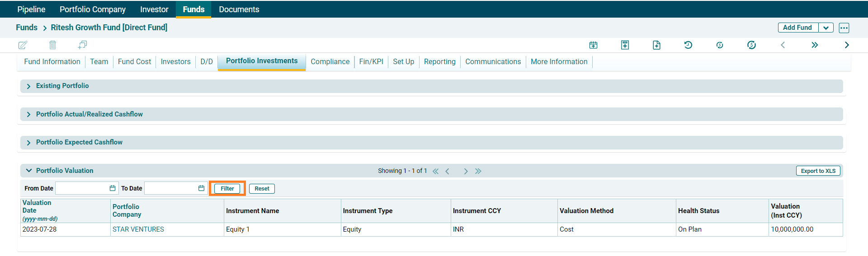Open the Investor menu item
Screen dimensions: 868x256
coord(154,9)
